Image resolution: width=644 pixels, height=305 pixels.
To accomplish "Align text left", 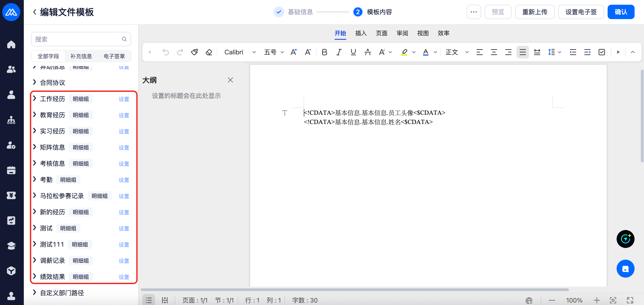I will pyautogui.click(x=479, y=52).
